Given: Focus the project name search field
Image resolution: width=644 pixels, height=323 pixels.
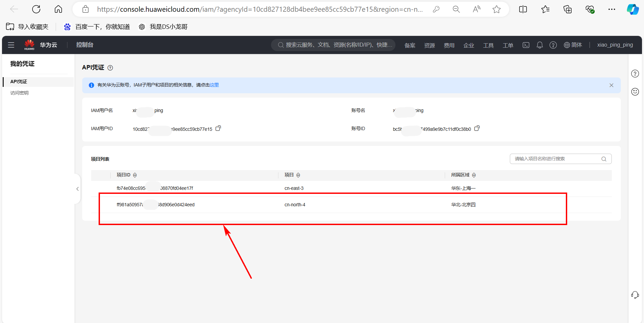Looking at the screenshot, I should coord(557,159).
